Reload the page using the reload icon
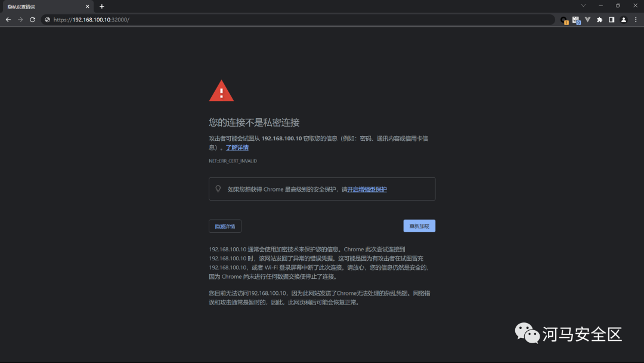 click(32, 20)
